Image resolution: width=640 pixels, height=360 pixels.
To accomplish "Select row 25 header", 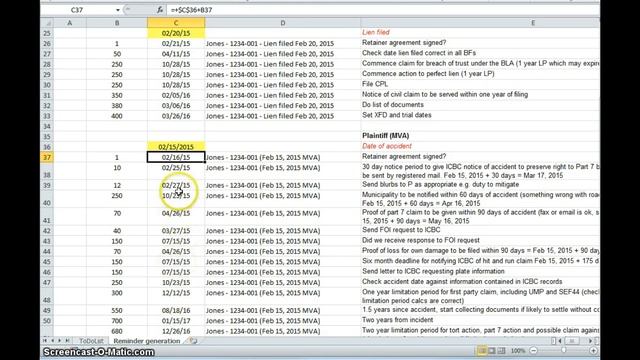I will [47, 33].
